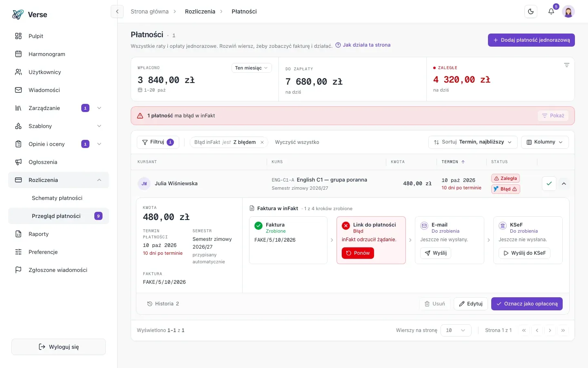Open the Kolumny dropdown
Image resolution: width=588 pixels, height=368 pixels.
click(545, 142)
